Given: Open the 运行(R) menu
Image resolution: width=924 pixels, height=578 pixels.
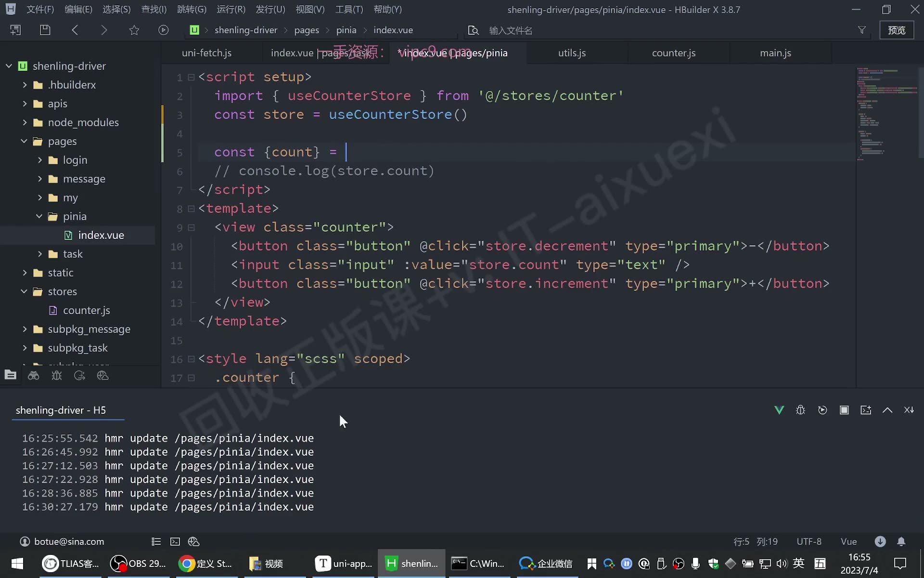Looking at the screenshot, I should coord(231,9).
